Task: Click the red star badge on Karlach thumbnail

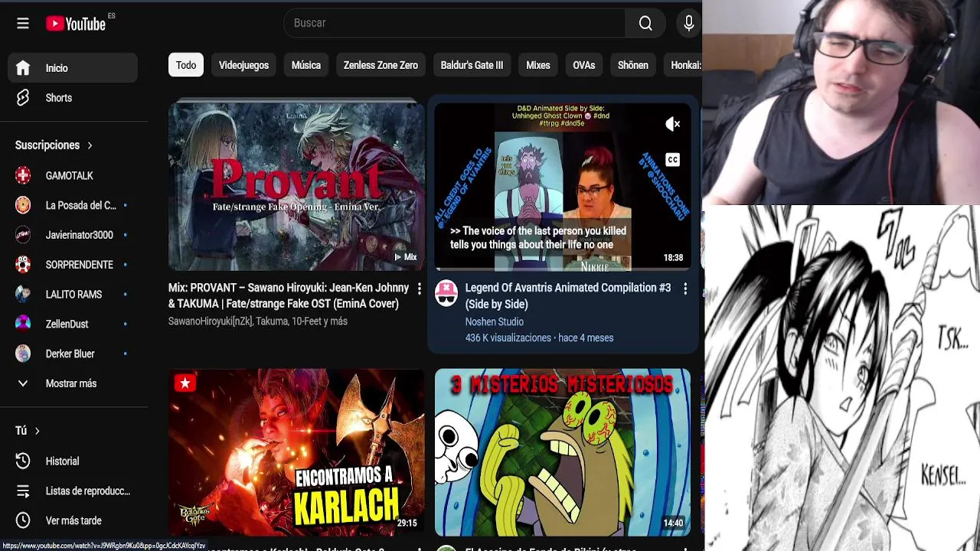Action: 185,383
